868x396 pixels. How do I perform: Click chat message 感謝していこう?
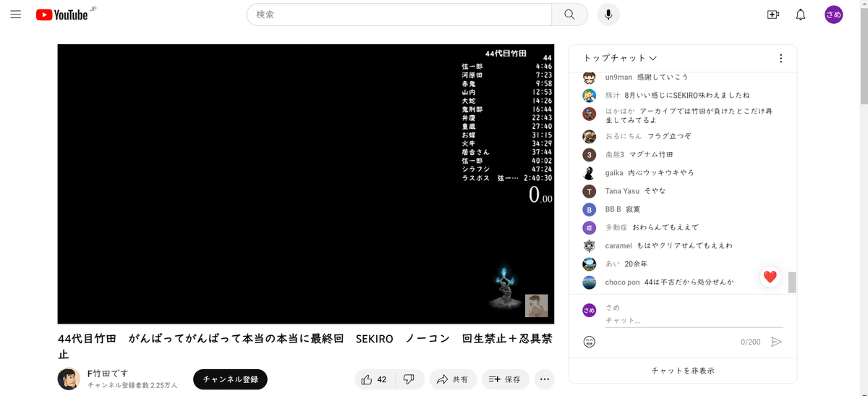[x=662, y=77]
